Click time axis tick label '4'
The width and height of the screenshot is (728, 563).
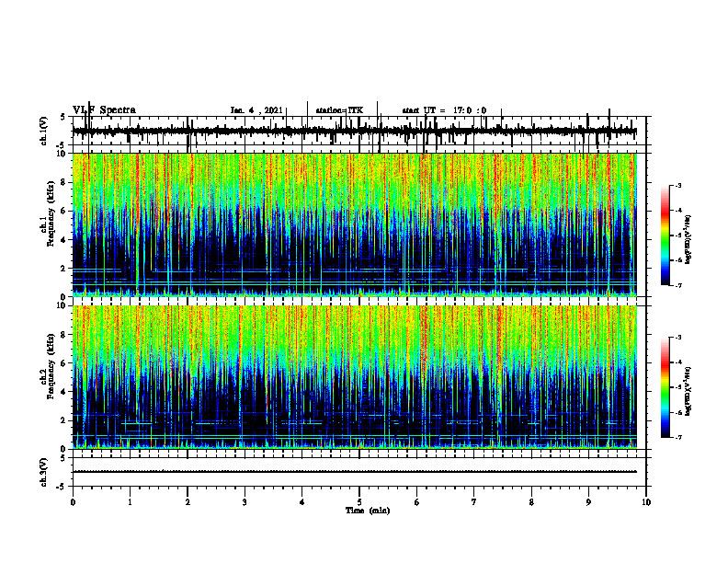[x=302, y=502]
